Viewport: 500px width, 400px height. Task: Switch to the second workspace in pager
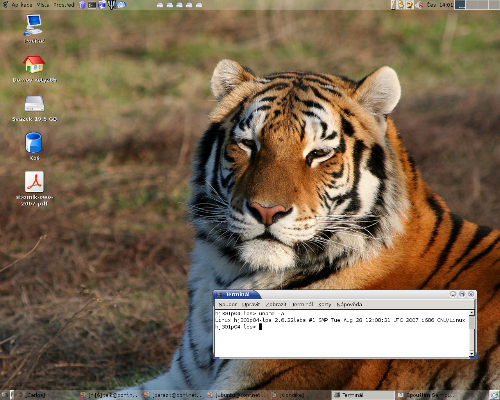(471, 4)
